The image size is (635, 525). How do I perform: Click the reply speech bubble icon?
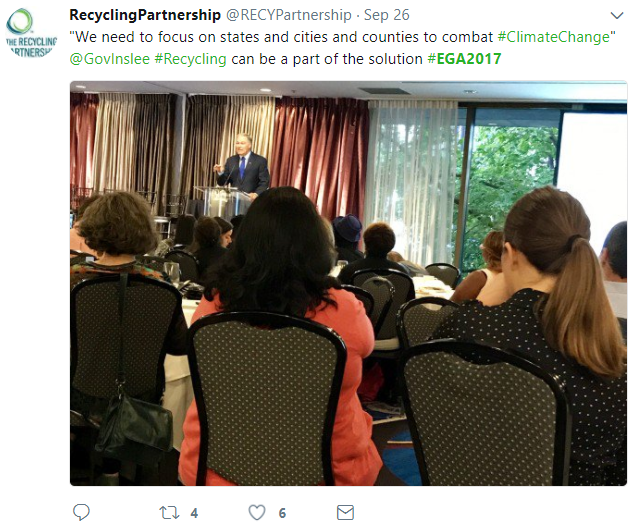click(x=81, y=512)
